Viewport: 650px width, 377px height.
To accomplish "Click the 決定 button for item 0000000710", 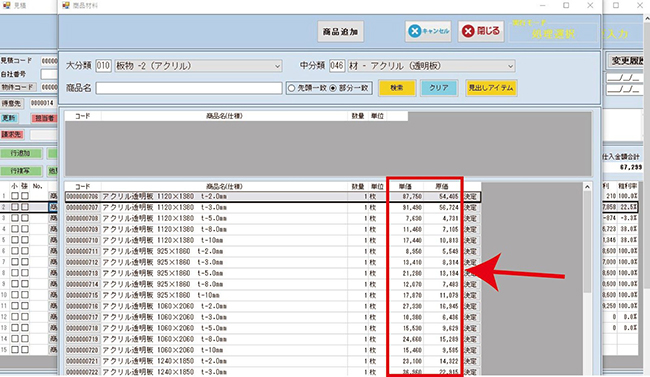I will (471, 241).
